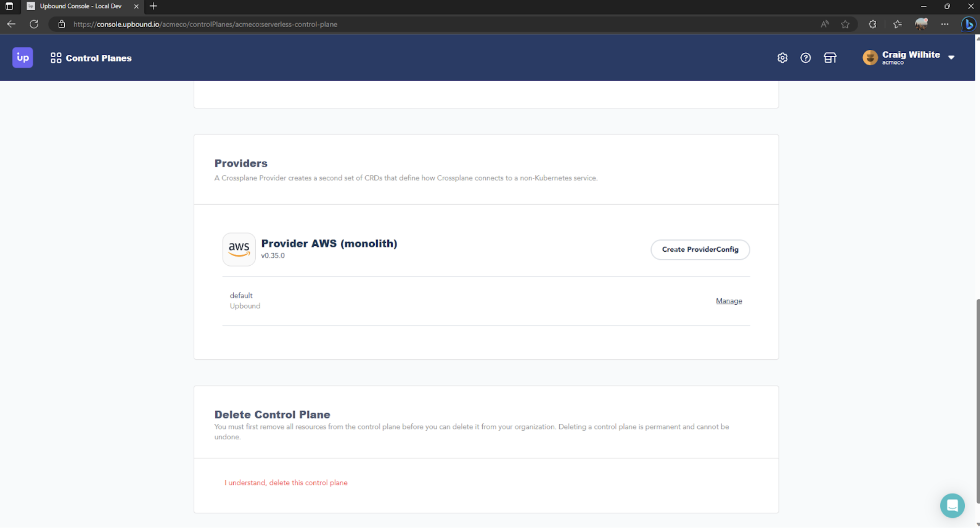The width and height of the screenshot is (980, 528).
Task: Open the tab actions menu icon
Action: click(x=9, y=6)
